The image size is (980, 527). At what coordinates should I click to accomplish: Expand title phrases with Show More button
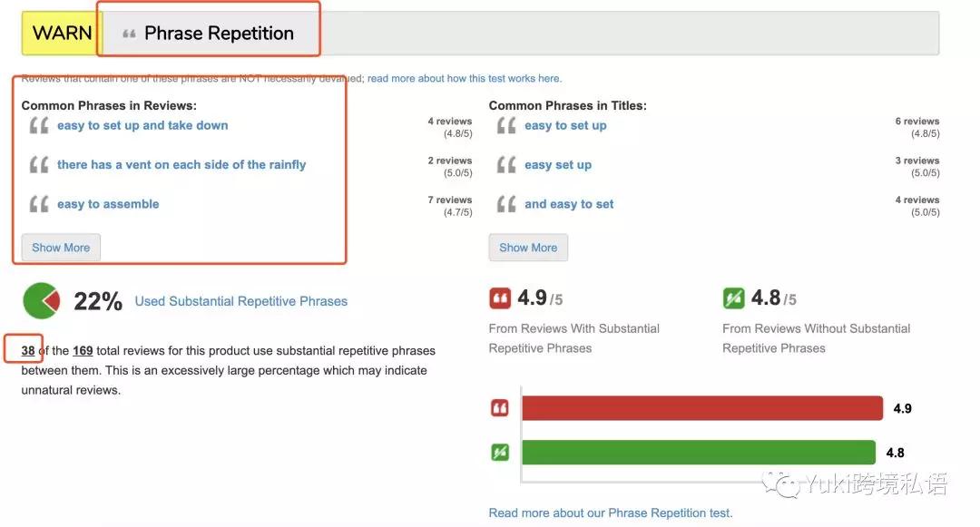[x=528, y=248]
